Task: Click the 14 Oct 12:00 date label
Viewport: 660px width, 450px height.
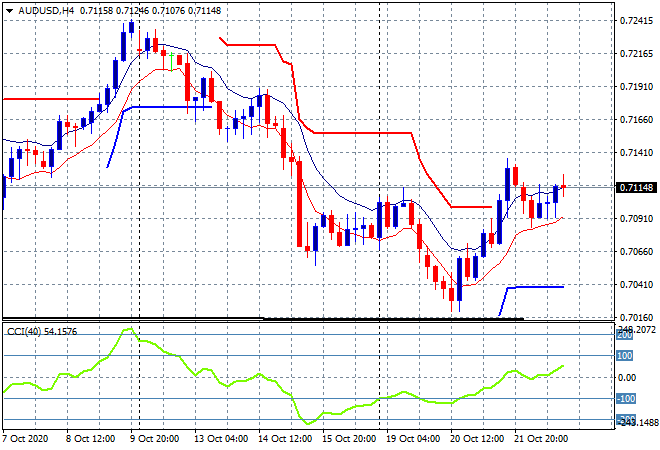Action: pos(285,439)
